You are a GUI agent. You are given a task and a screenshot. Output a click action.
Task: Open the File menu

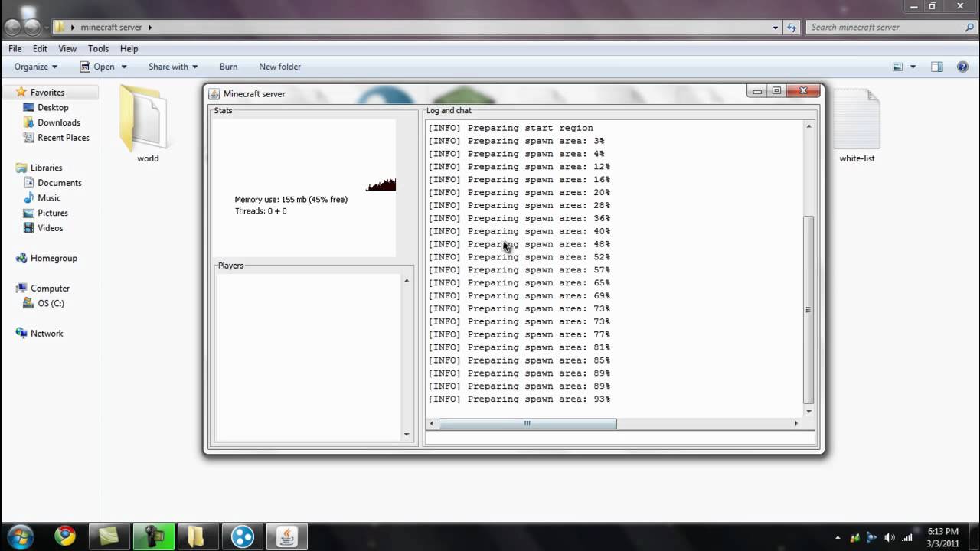click(15, 48)
